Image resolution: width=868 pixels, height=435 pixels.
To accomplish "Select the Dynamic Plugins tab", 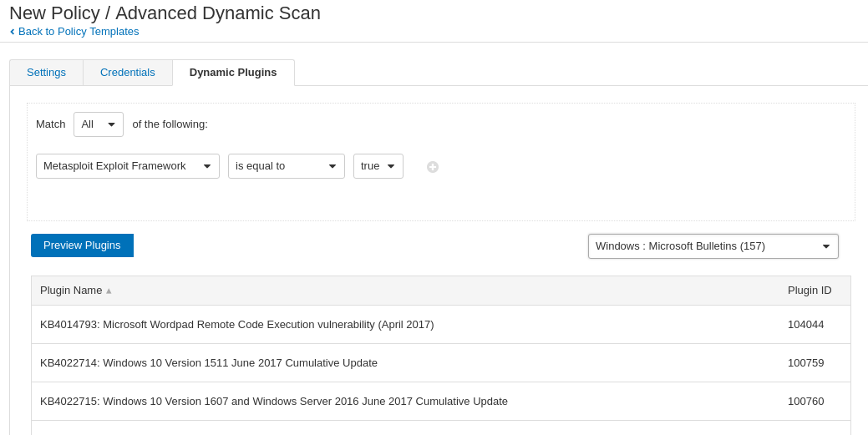I will [x=233, y=73].
